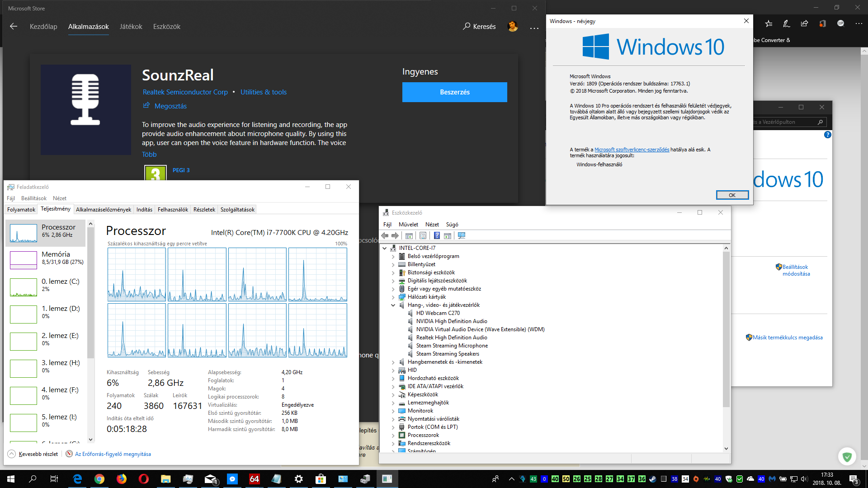Click the Utilities & tools category link
The width and height of the screenshot is (868, 488).
tap(264, 92)
